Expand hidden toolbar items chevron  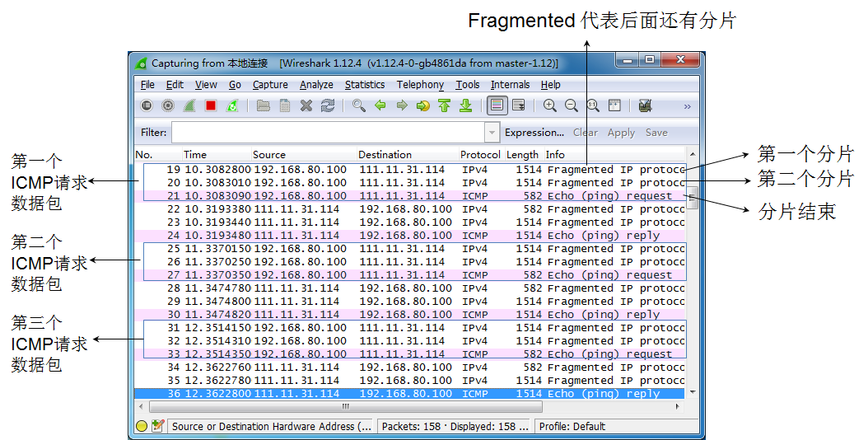coord(687,106)
